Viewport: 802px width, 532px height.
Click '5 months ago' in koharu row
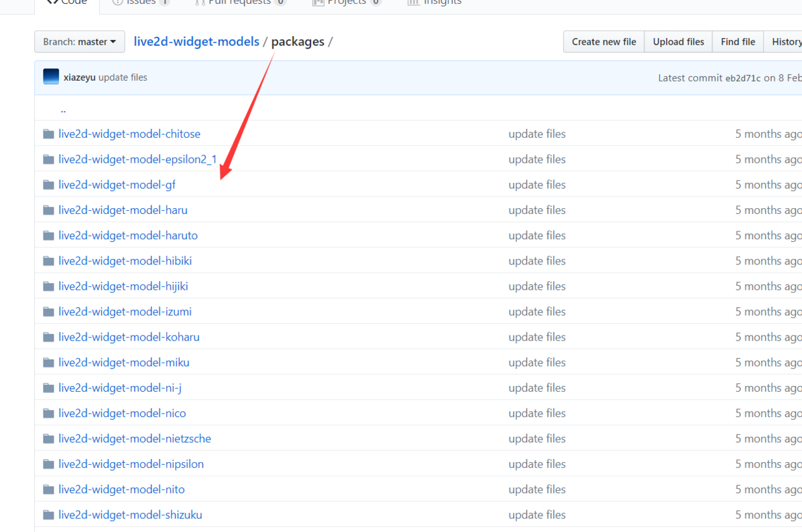(x=768, y=337)
